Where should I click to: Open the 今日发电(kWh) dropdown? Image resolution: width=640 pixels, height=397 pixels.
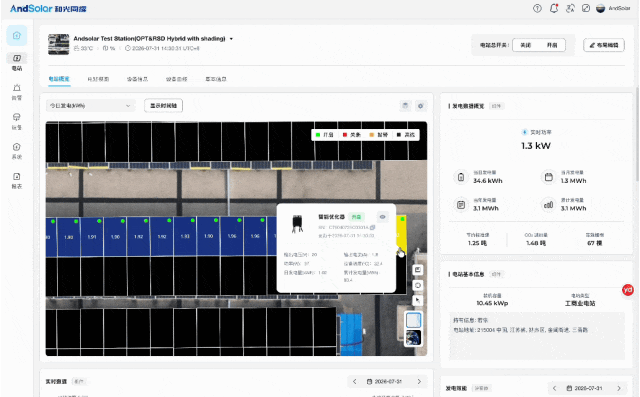point(90,106)
